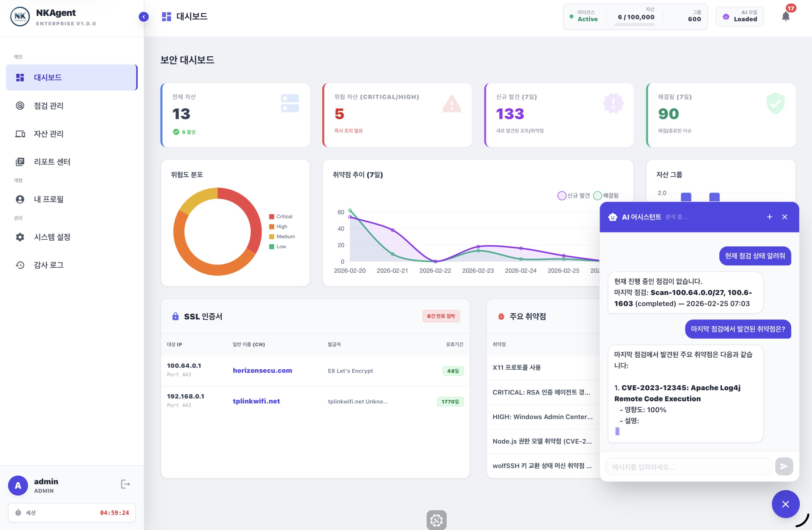
Task: Open 점검 관리 menu item
Action: tap(48, 106)
